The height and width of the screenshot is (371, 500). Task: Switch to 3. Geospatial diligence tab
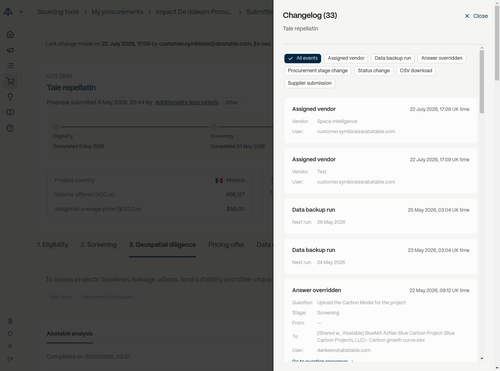click(162, 245)
